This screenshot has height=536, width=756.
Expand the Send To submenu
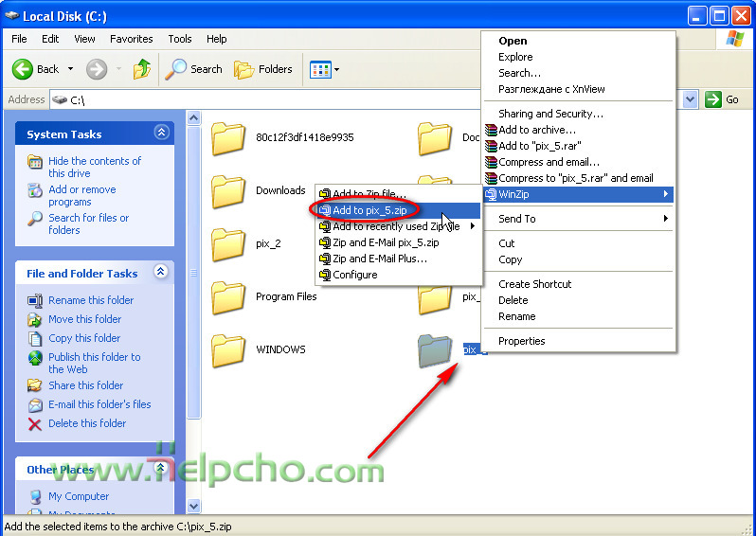[x=579, y=219]
